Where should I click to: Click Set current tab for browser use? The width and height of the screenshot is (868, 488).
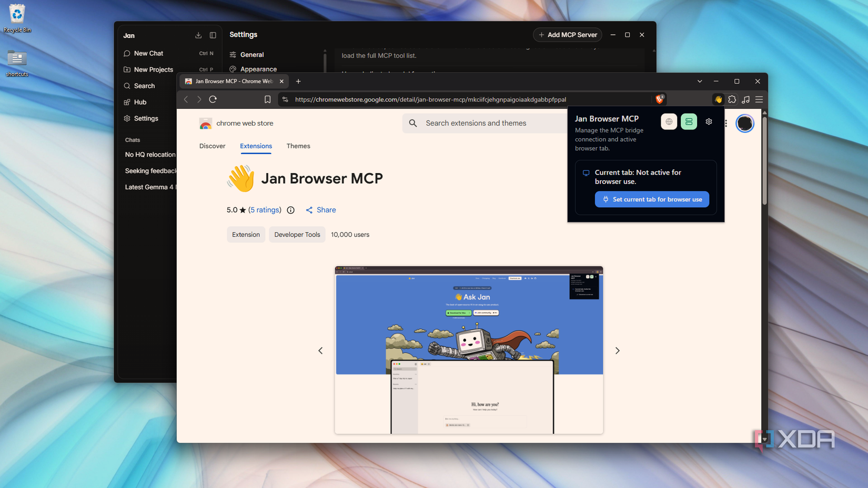pyautogui.click(x=652, y=199)
